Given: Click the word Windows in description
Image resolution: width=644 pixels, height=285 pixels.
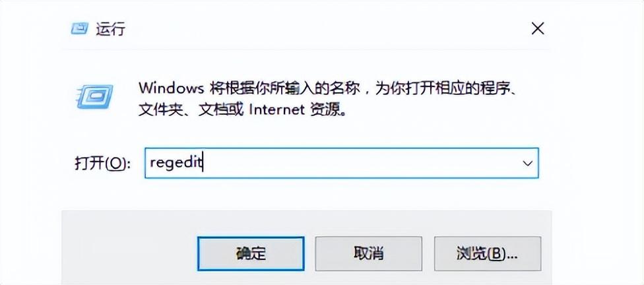Looking at the screenshot, I should [171, 88].
